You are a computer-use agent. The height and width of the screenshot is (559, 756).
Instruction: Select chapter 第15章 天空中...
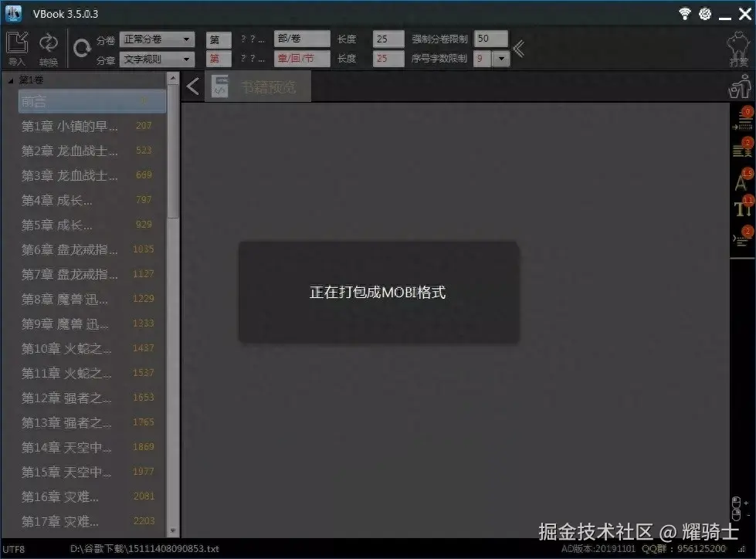pos(92,472)
